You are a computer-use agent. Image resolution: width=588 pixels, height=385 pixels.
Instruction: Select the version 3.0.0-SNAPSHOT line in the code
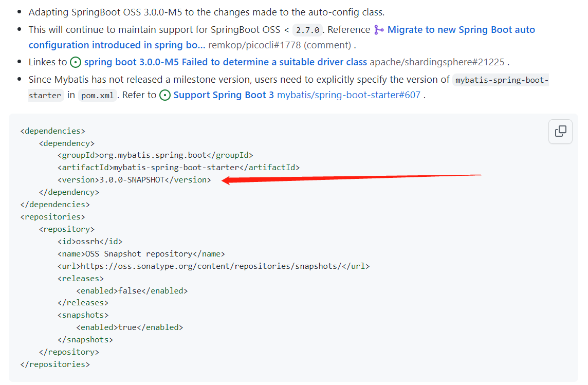coord(134,179)
